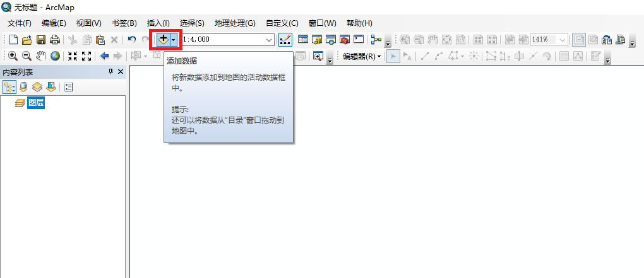Open the 插入(I) menu
The image size is (644, 278).
(x=158, y=23)
